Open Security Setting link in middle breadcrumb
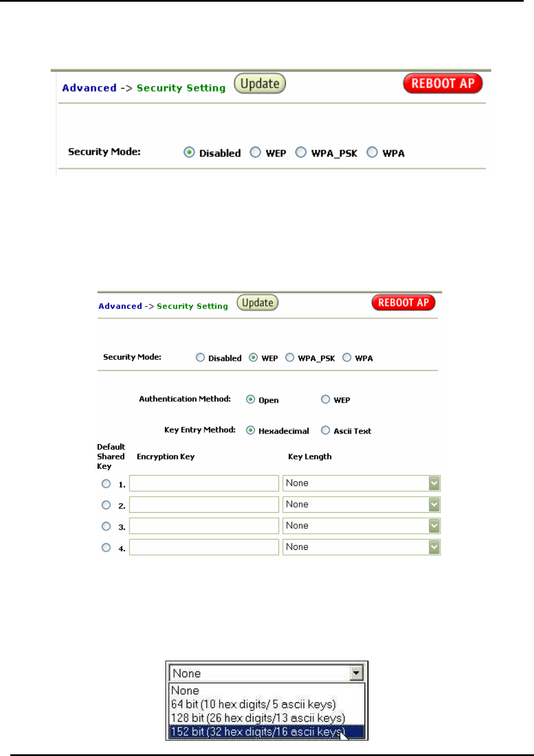 (192, 306)
